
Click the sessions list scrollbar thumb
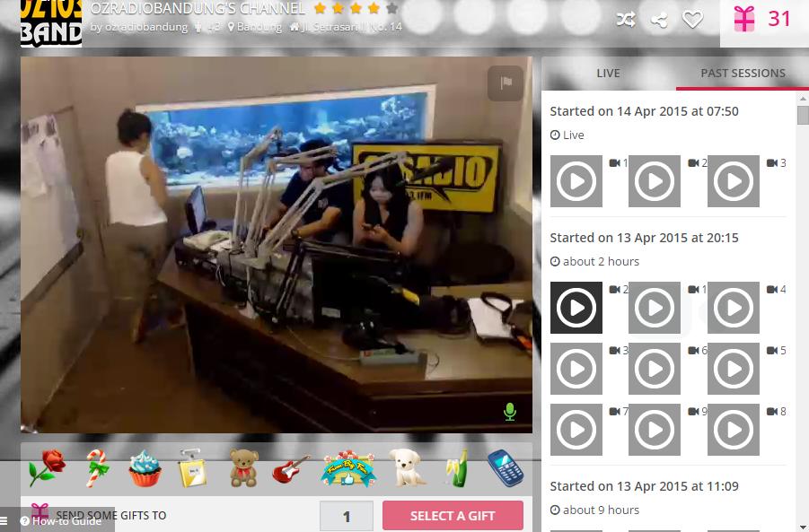point(803,115)
